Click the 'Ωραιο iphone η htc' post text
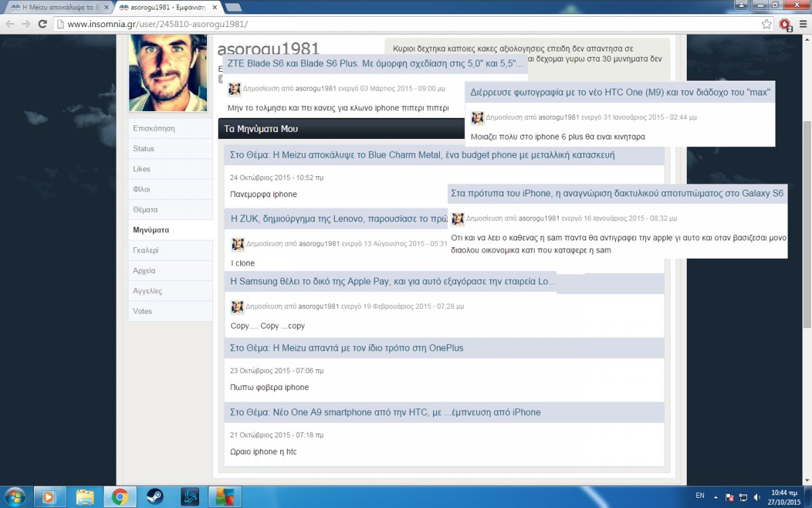Image resolution: width=812 pixels, height=508 pixels. click(x=264, y=452)
